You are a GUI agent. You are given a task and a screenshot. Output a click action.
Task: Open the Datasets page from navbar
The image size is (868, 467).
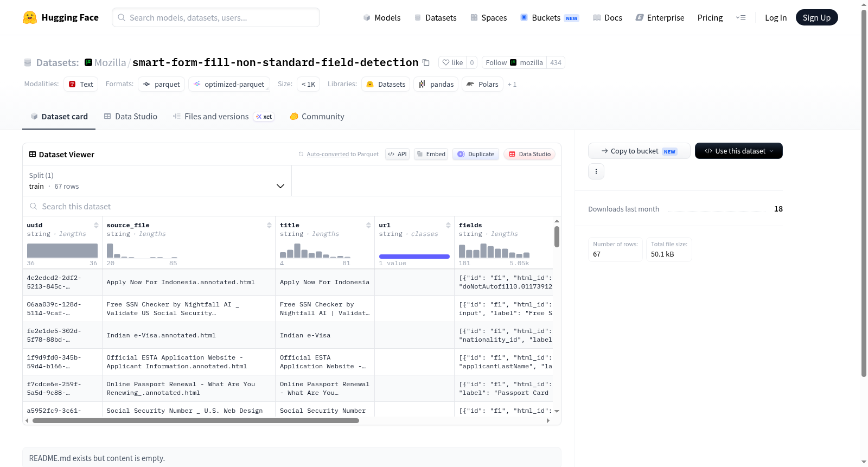point(436,17)
